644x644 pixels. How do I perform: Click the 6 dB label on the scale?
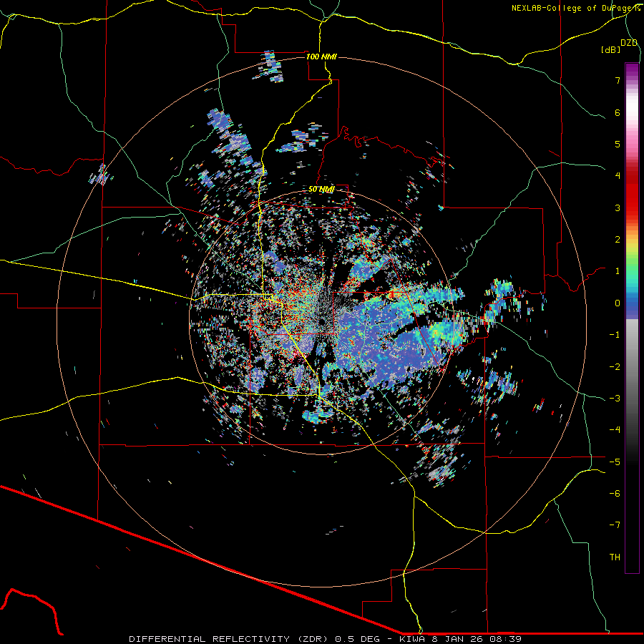(x=618, y=112)
